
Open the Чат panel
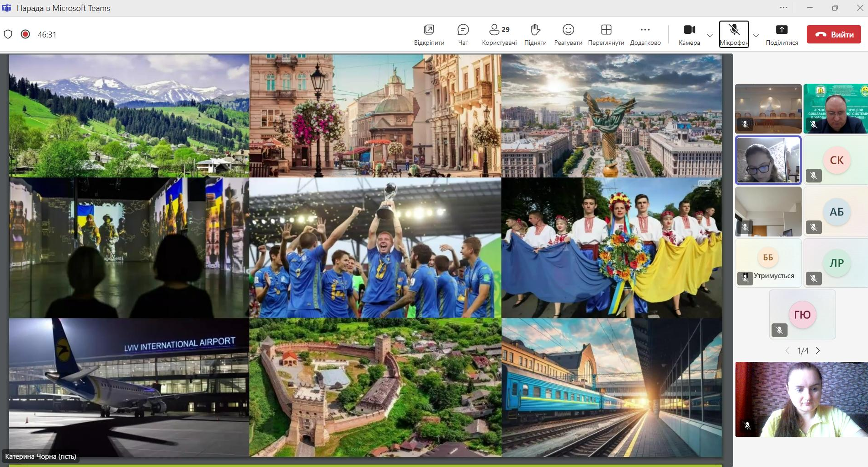(x=463, y=35)
